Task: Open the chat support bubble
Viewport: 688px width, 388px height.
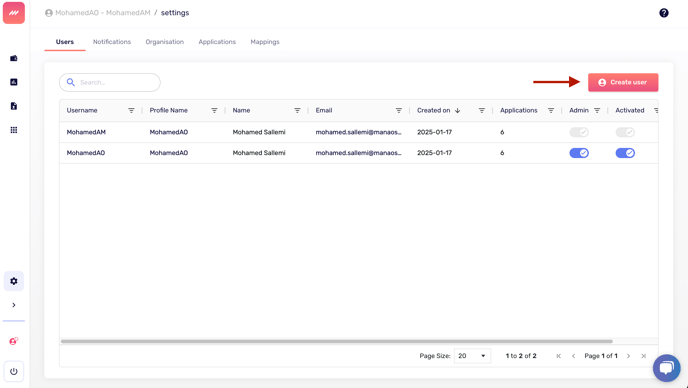Action: pyautogui.click(x=666, y=368)
